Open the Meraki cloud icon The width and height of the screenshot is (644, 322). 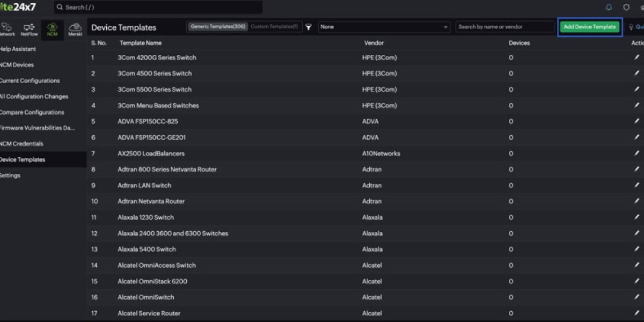click(75, 29)
